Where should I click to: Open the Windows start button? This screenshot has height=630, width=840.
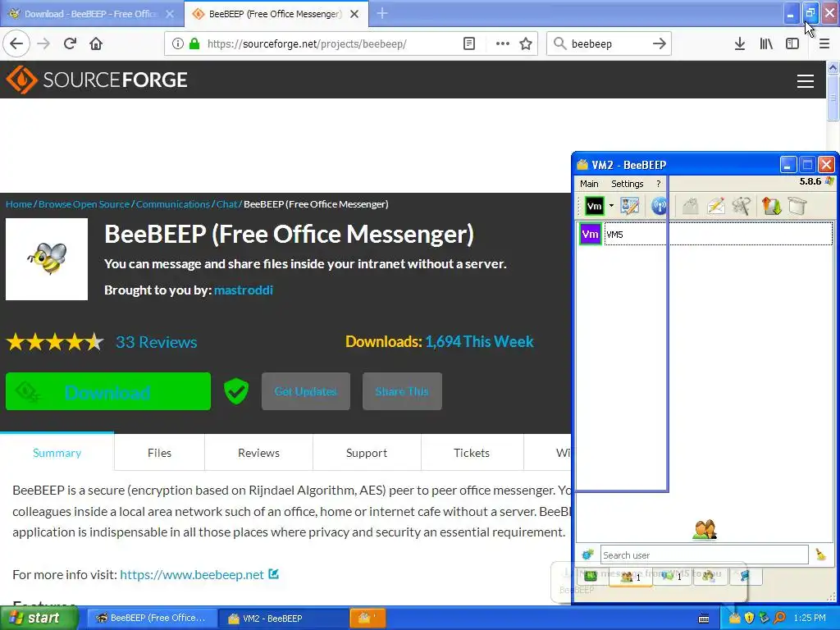coord(39,619)
